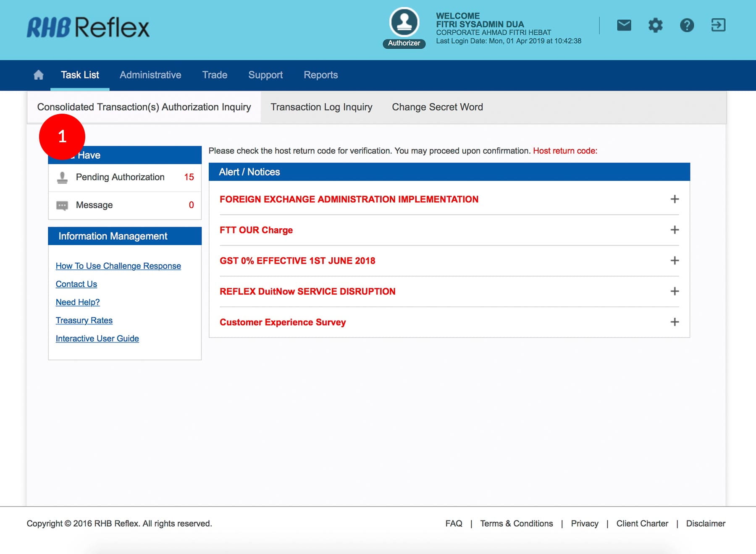Expand Foreign Exchange Administration Implementation notice
This screenshot has height=554, width=756.
[x=675, y=199]
